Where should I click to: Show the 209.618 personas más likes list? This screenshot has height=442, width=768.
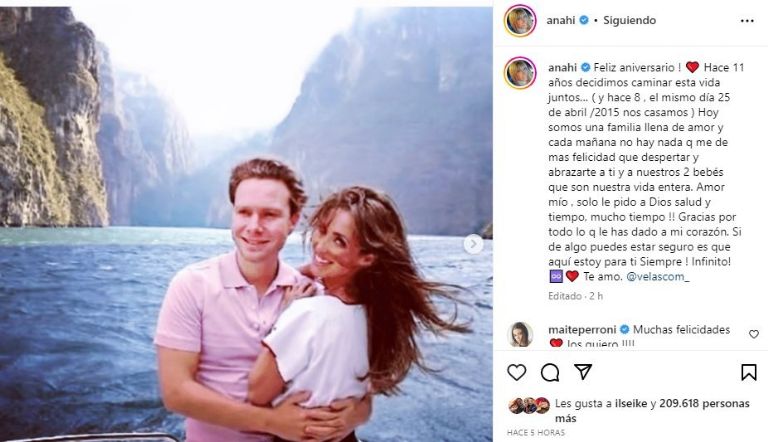click(x=652, y=411)
